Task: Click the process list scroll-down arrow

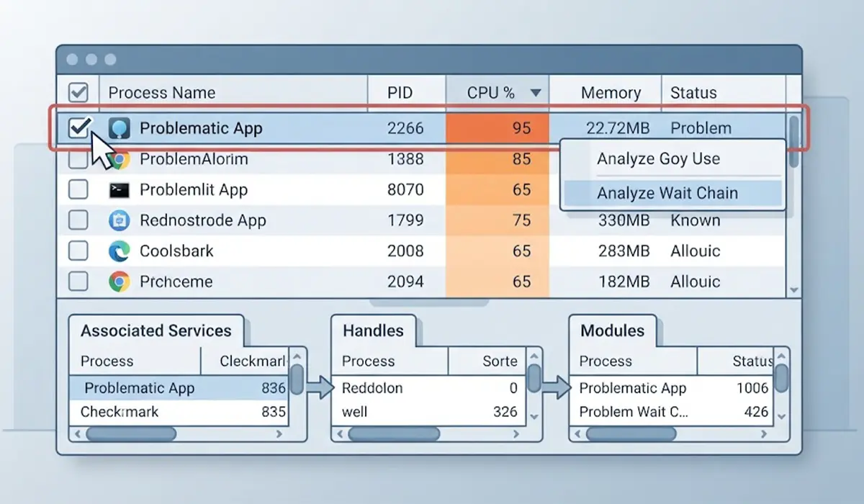Action: pyautogui.click(x=794, y=289)
